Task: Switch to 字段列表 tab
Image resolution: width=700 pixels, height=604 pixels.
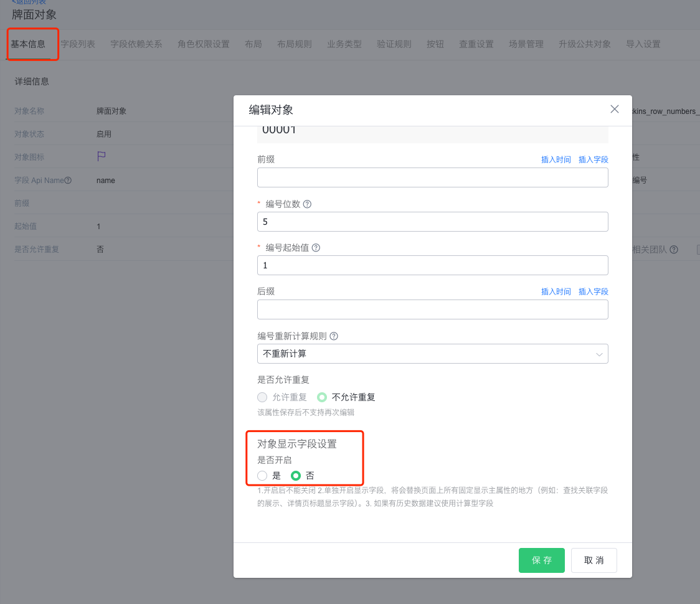Action: [x=78, y=44]
